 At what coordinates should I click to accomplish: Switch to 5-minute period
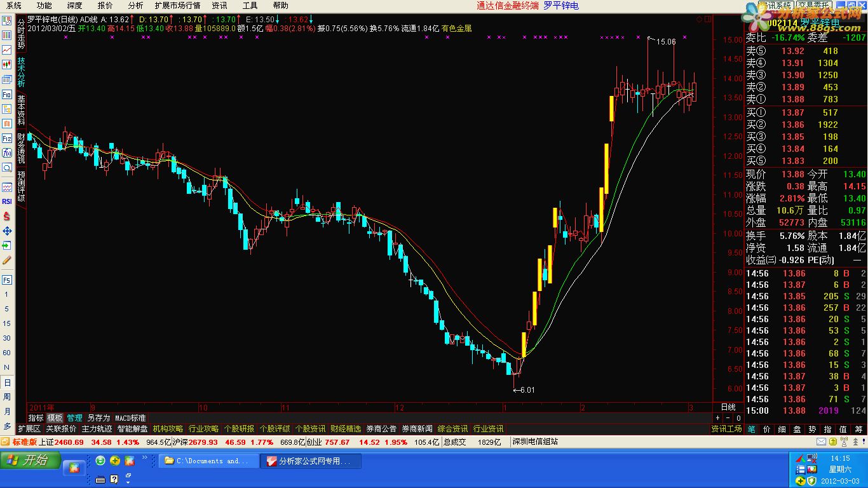[x=7, y=309]
